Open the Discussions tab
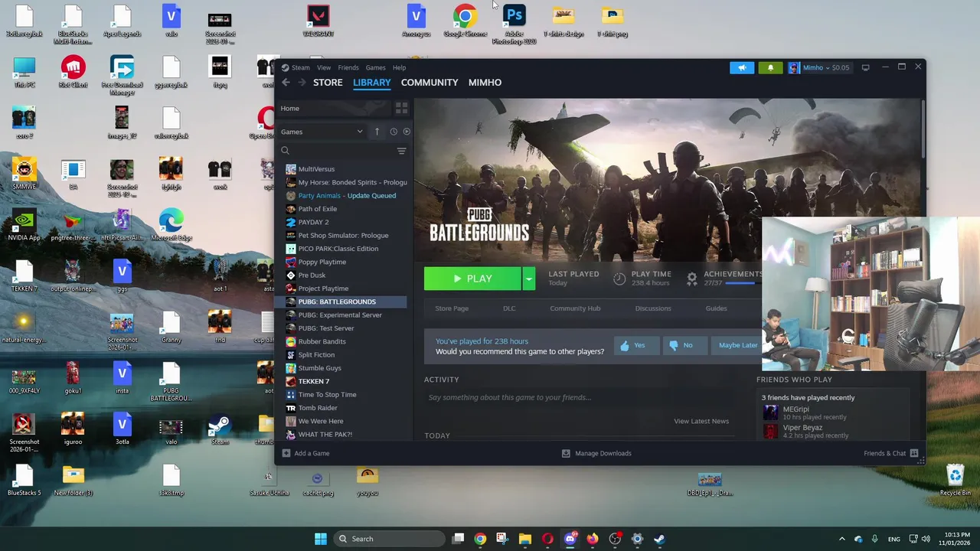Image resolution: width=980 pixels, height=551 pixels. coord(653,308)
